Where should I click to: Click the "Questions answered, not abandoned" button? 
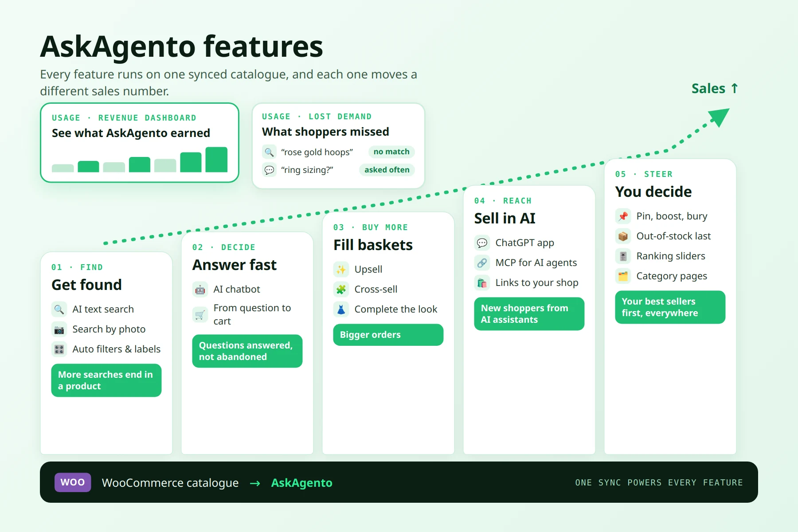pos(247,351)
